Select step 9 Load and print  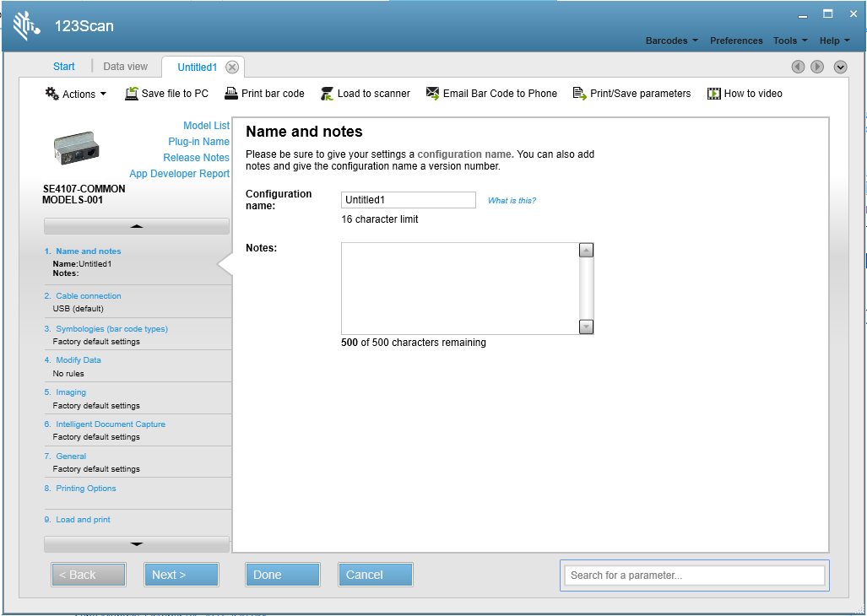pyautogui.click(x=83, y=519)
